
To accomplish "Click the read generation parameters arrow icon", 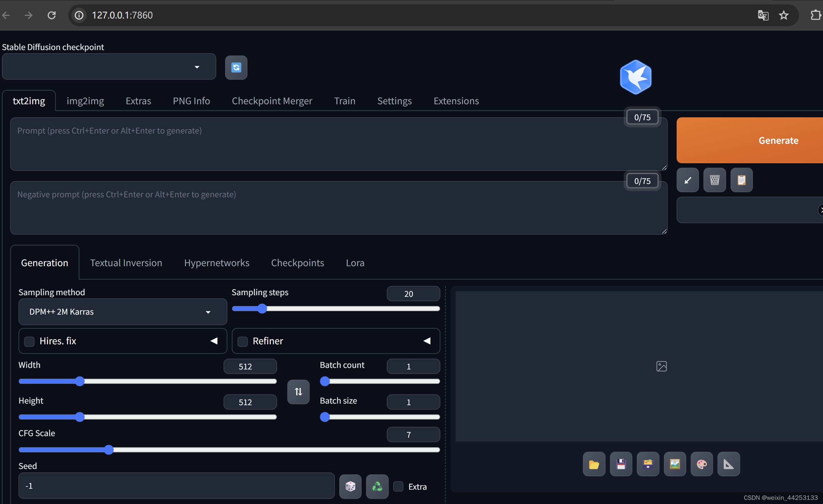I will coord(687,180).
